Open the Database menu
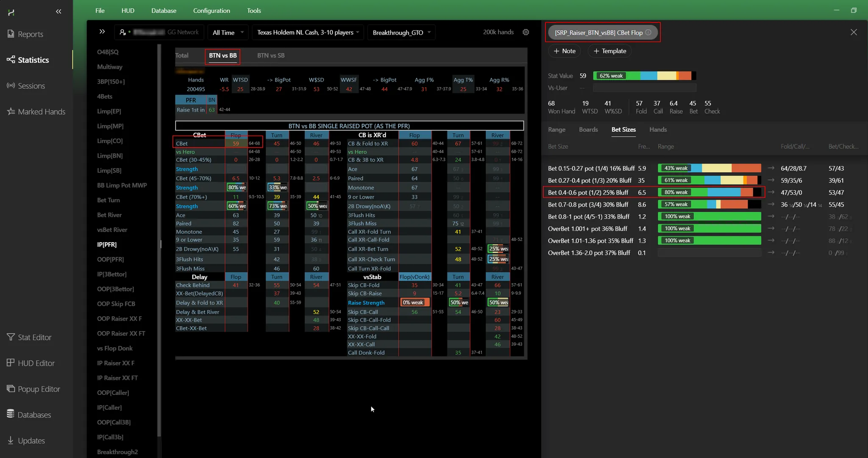This screenshot has height=458, width=868. [164, 11]
